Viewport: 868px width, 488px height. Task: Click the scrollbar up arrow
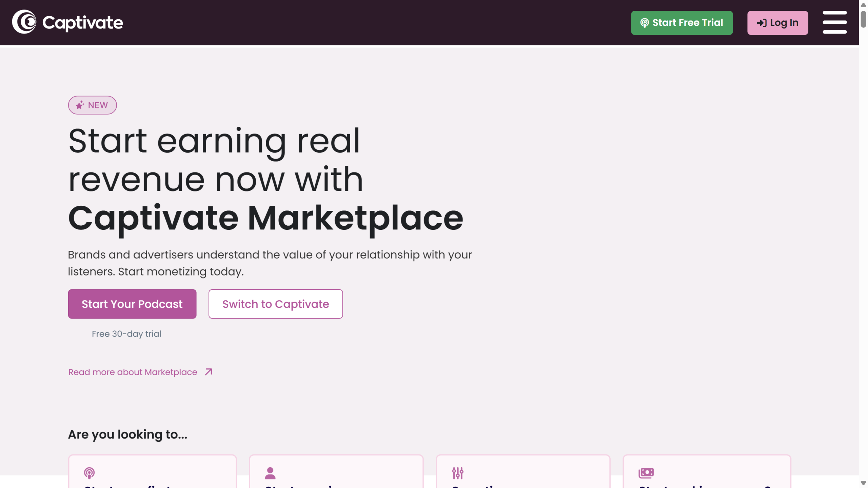(863, 5)
